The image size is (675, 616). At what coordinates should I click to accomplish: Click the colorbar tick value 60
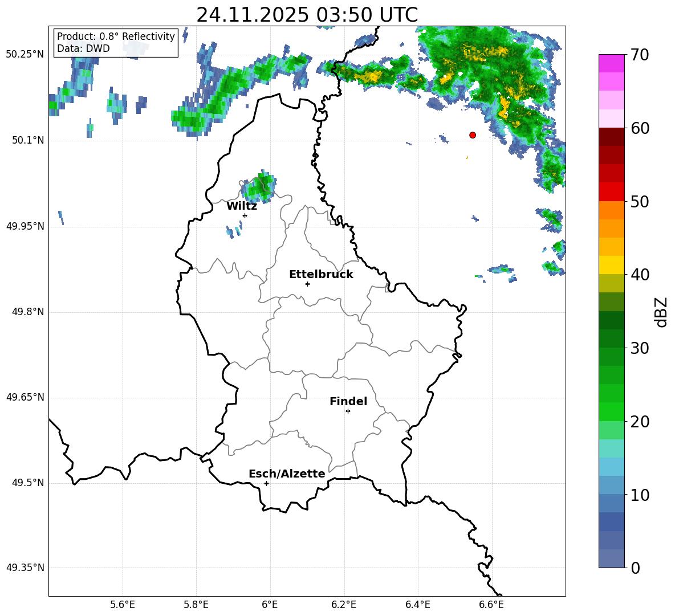point(640,128)
